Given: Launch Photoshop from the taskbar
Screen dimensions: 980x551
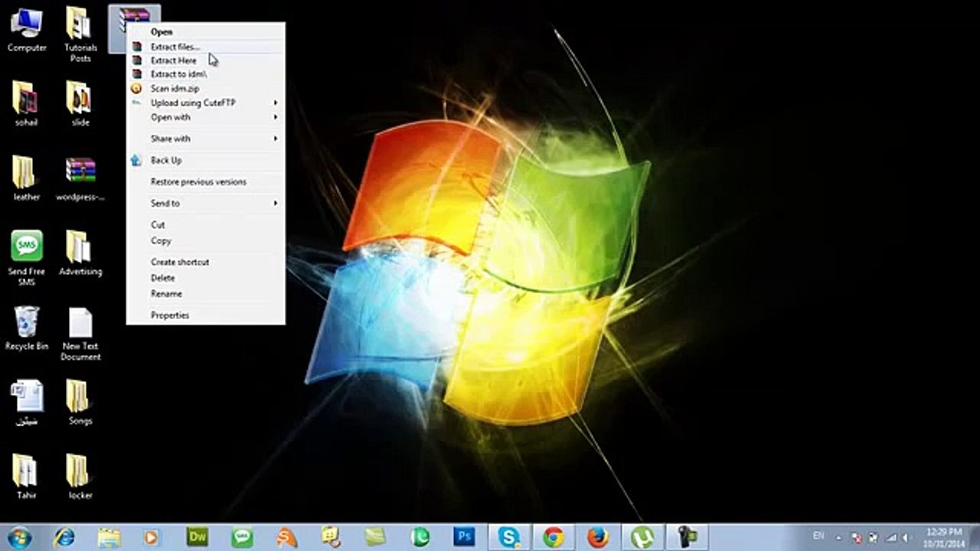Looking at the screenshot, I should (464, 537).
